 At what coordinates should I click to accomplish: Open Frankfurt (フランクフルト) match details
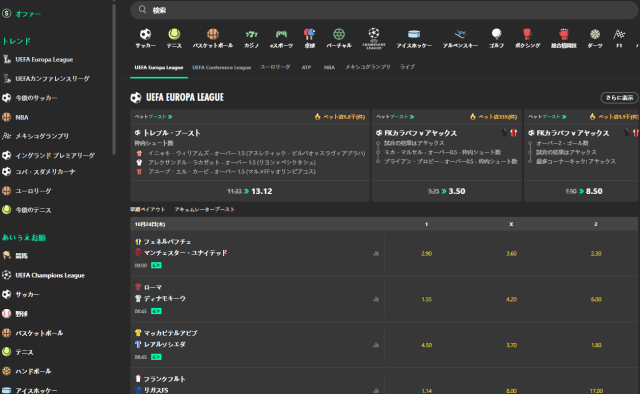(164, 379)
